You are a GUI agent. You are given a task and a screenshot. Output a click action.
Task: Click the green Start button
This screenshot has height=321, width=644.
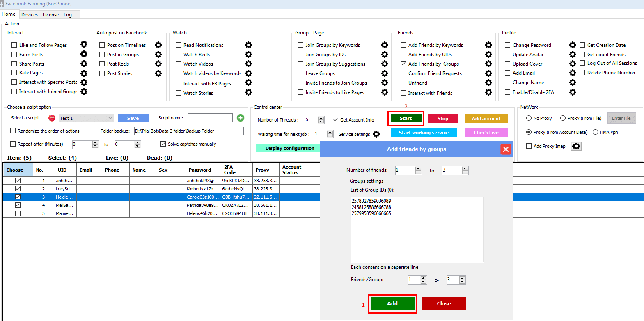tap(406, 118)
